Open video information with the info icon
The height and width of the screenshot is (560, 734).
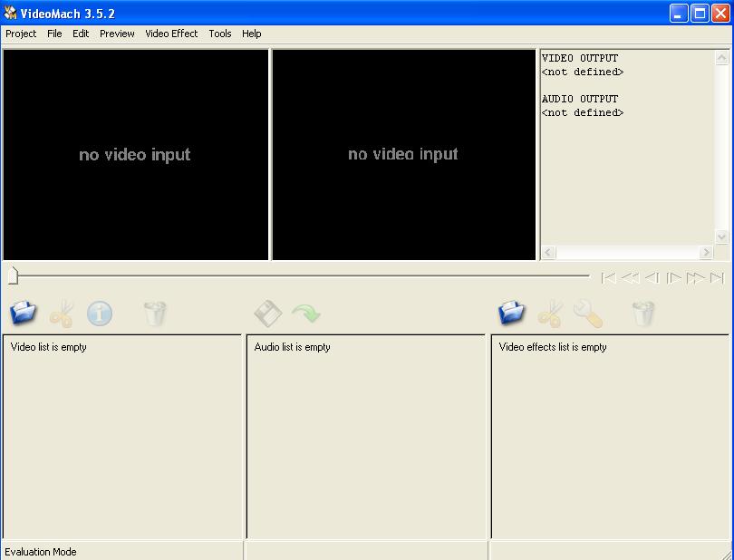tap(100, 314)
